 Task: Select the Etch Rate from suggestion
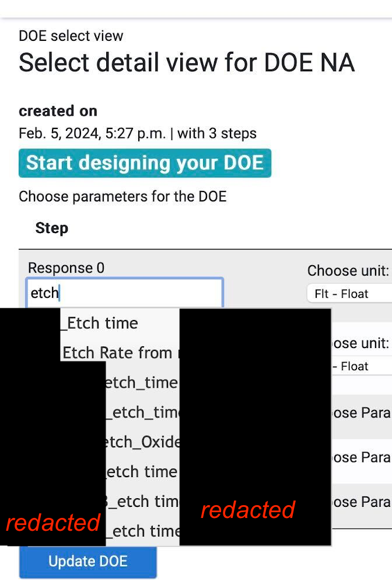tap(120, 353)
